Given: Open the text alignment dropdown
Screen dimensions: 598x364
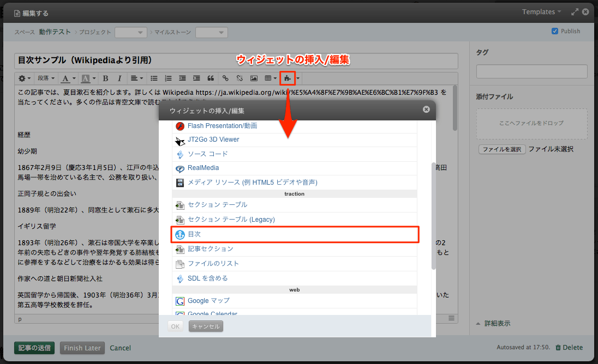Looking at the screenshot, I should (x=137, y=78).
